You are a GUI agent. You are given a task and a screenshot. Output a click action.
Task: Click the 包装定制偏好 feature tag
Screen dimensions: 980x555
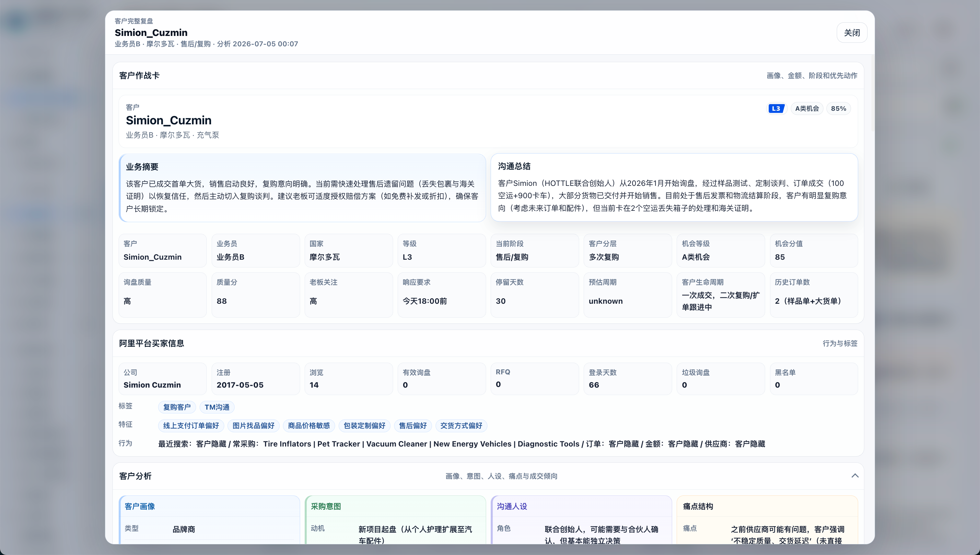tap(364, 425)
